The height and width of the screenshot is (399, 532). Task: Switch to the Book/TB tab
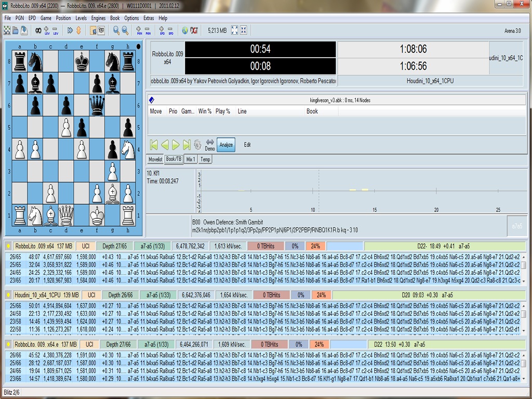pyautogui.click(x=174, y=159)
